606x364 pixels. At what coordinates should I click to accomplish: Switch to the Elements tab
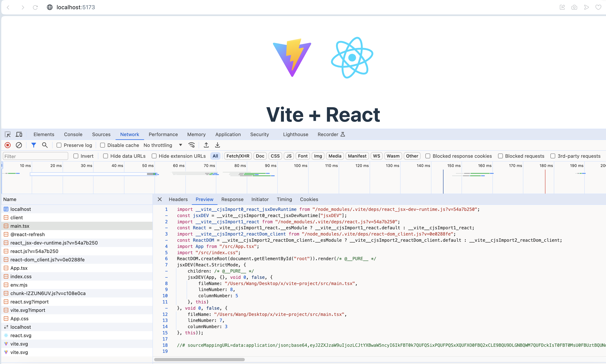pyautogui.click(x=44, y=134)
